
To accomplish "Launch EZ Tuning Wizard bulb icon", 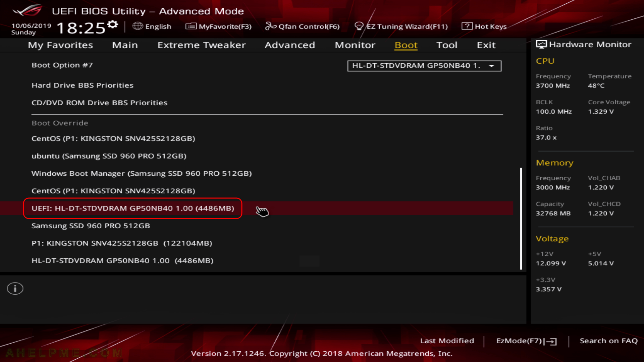I will (x=359, y=26).
